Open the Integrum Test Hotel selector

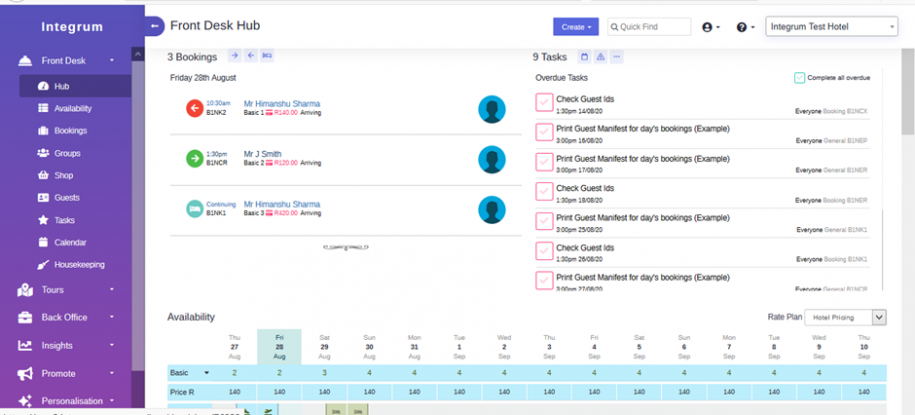tap(831, 27)
